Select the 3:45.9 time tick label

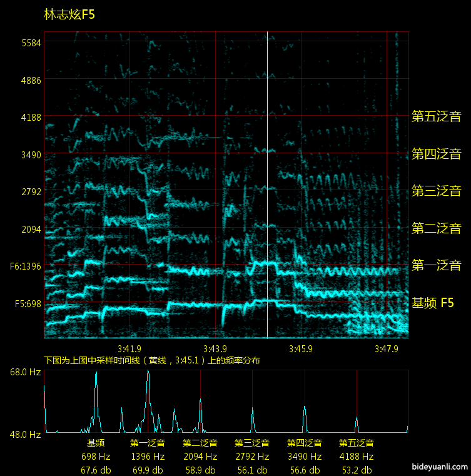(301, 348)
